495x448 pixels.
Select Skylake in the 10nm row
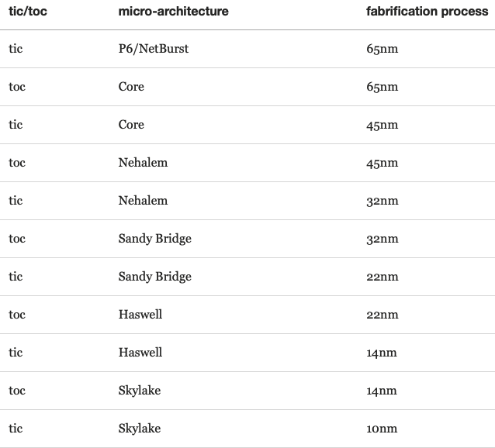[140, 429]
